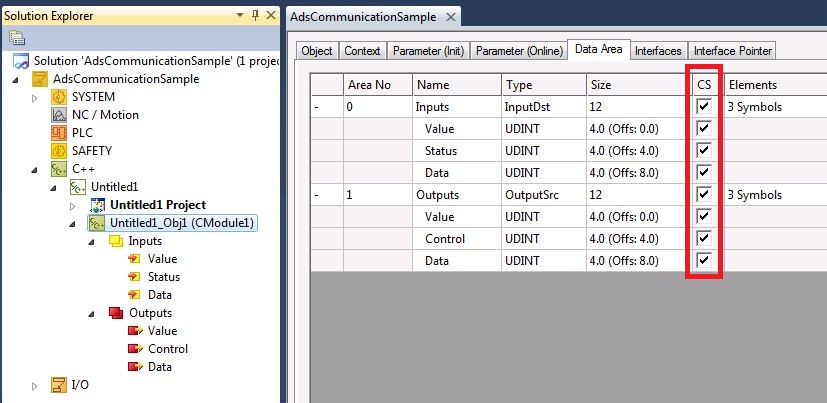Screen dimensions: 827x403
Task: Click the C++ node icon
Action: tap(59, 169)
